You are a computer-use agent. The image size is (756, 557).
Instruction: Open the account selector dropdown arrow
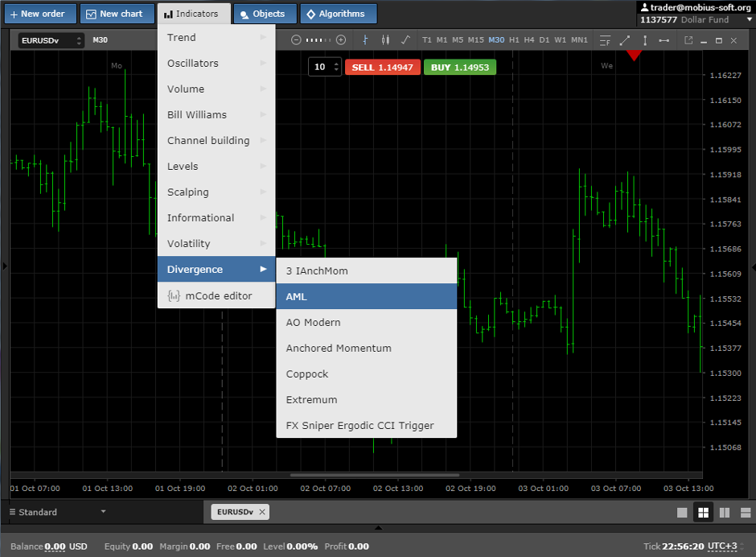[x=750, y=20]
